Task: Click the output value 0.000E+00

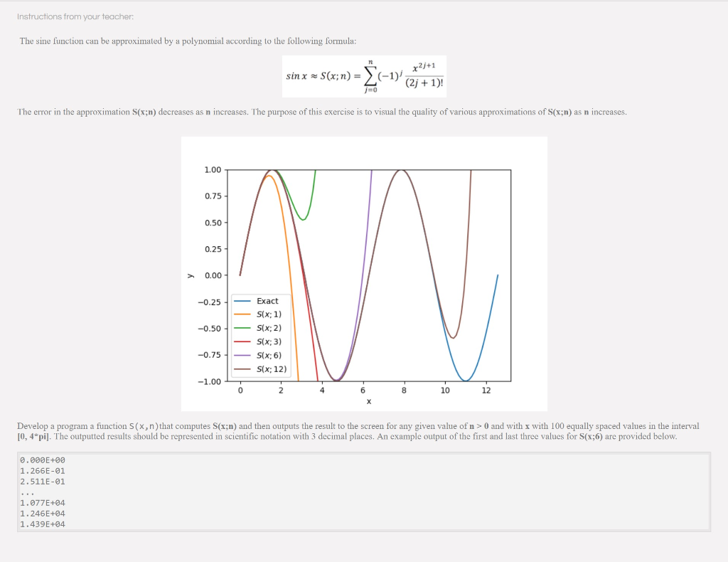Action: 42,460
